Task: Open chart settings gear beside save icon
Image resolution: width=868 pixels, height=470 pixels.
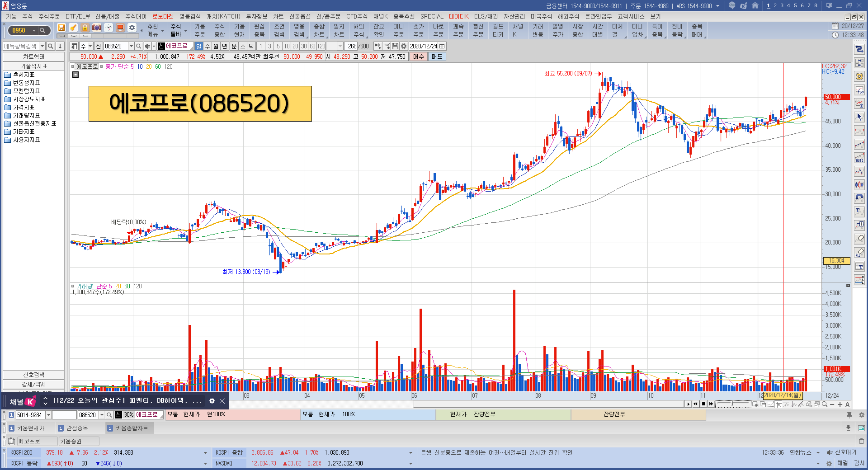Action: (404, 46)
